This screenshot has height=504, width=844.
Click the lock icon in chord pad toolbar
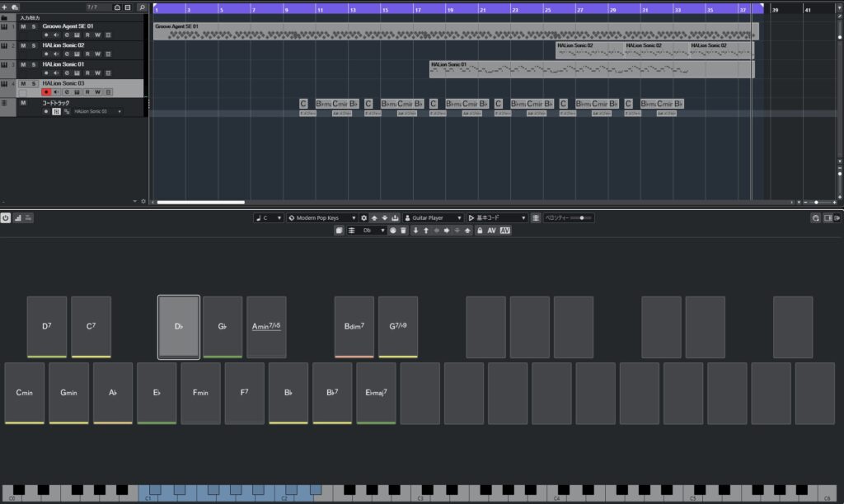[x=480, y=231]
